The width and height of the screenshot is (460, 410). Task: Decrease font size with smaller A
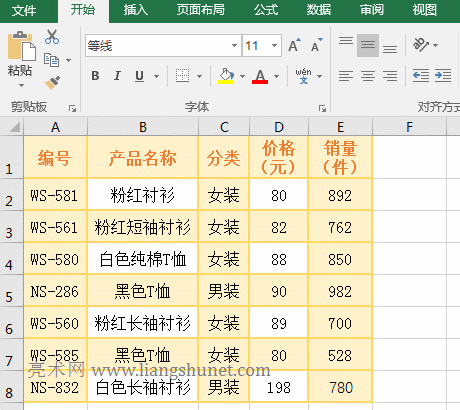316,45
